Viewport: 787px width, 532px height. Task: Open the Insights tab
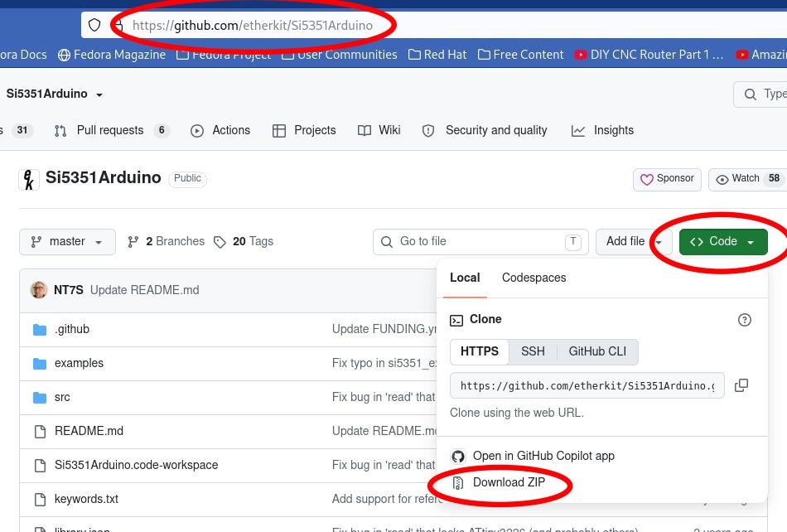[602, 130]
